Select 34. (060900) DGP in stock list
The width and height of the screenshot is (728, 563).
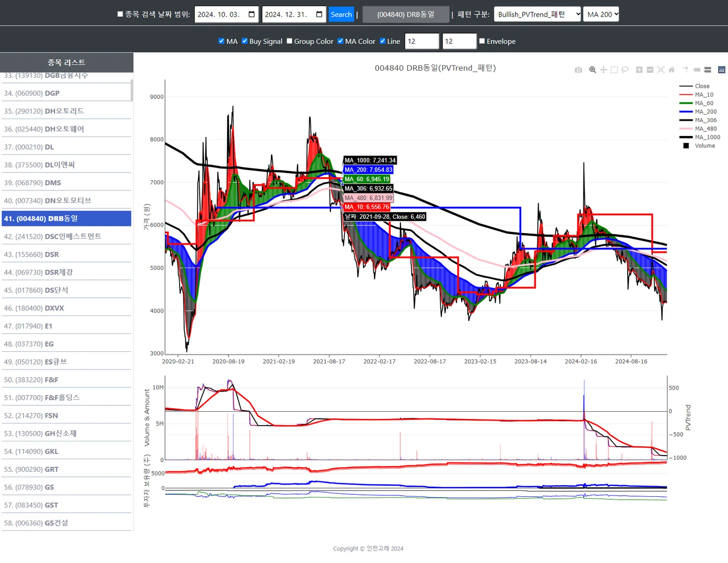tap(66, 93)
